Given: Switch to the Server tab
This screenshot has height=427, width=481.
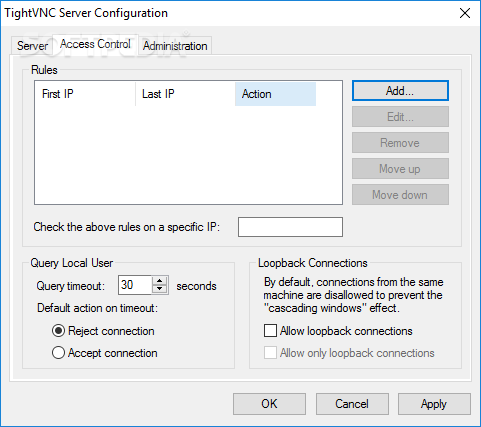Looking at the screenshot, I should tap(32, 46).
